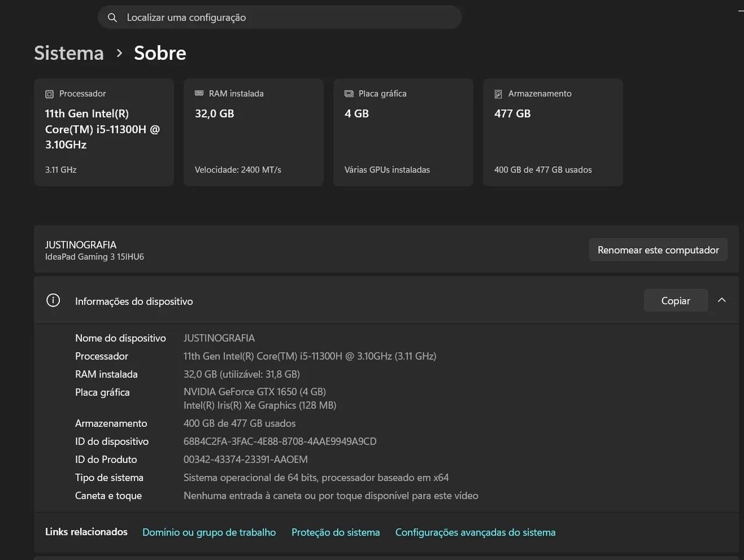Select 'Várias GPUs instaladas' text
The image size is (744, 560).
coord(387,170)
